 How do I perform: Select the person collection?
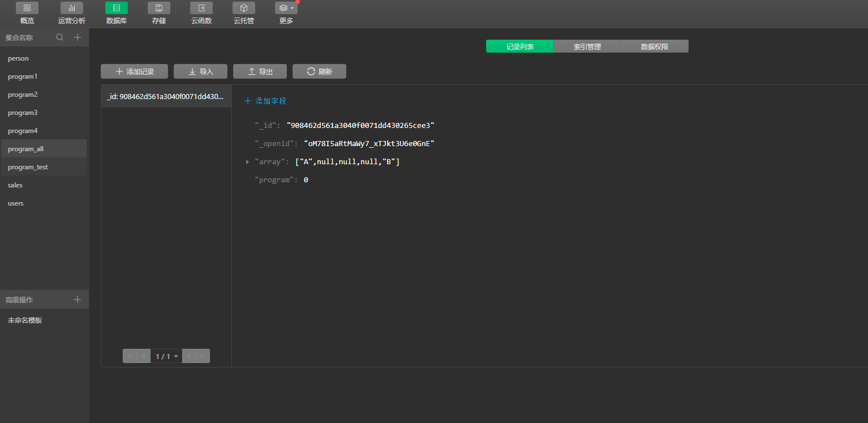coord(44,58)
